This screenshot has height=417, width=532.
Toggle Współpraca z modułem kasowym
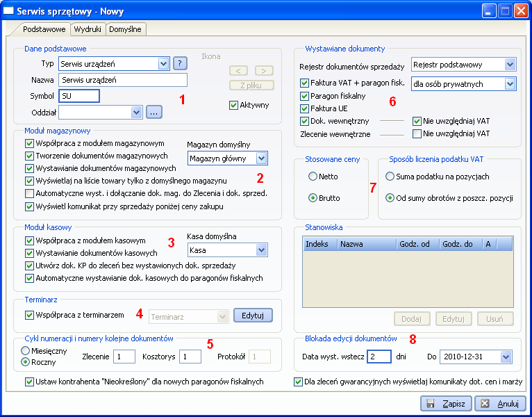click(30, 240)
